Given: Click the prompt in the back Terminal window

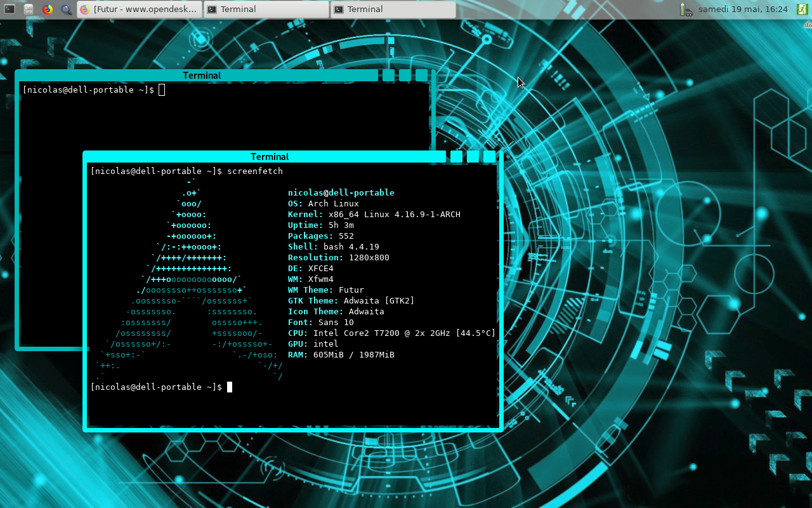Looking at the screenshot, I should click(x=93, y=90).
